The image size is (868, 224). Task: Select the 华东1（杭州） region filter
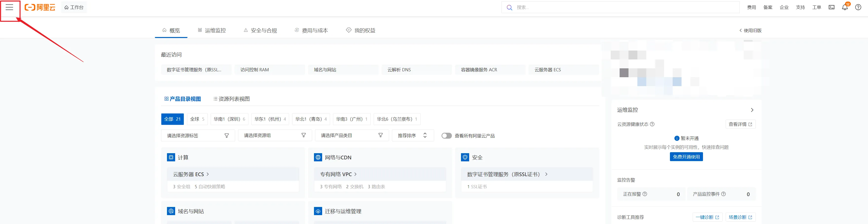[x=270, y=119]
